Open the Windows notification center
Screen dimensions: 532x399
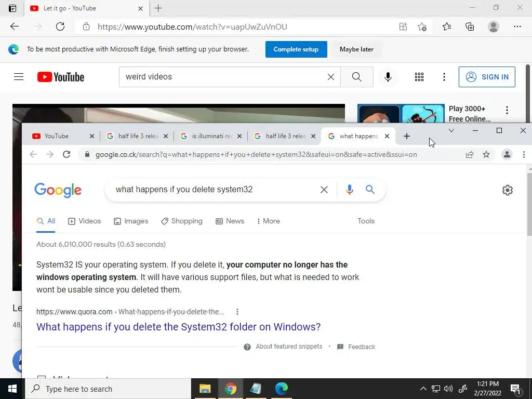[515, 389]
